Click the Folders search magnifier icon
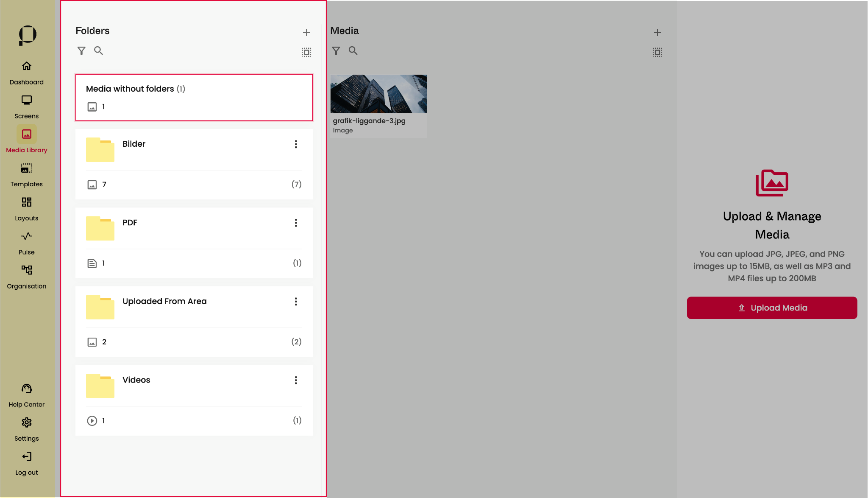 pos(98,51)
